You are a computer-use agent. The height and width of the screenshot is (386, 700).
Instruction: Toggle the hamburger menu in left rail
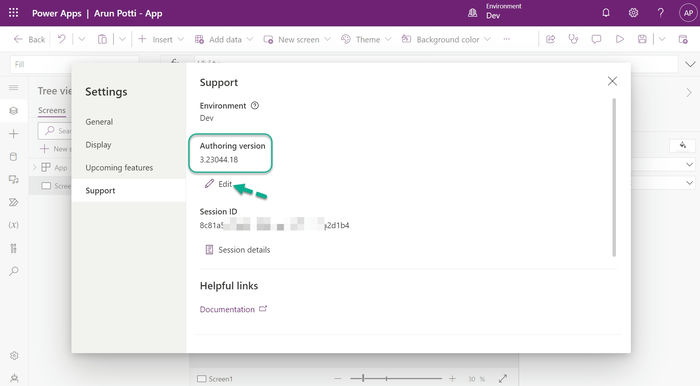pos(14,87)
